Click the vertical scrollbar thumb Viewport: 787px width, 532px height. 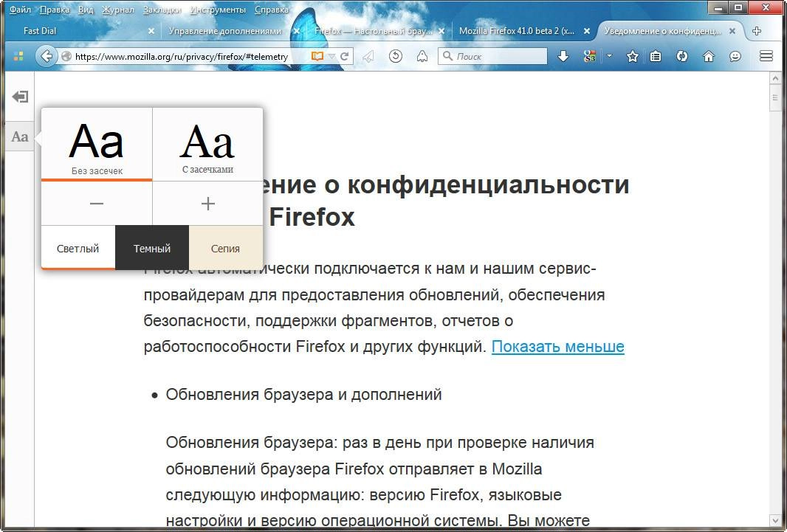click(x=774, y=98)
